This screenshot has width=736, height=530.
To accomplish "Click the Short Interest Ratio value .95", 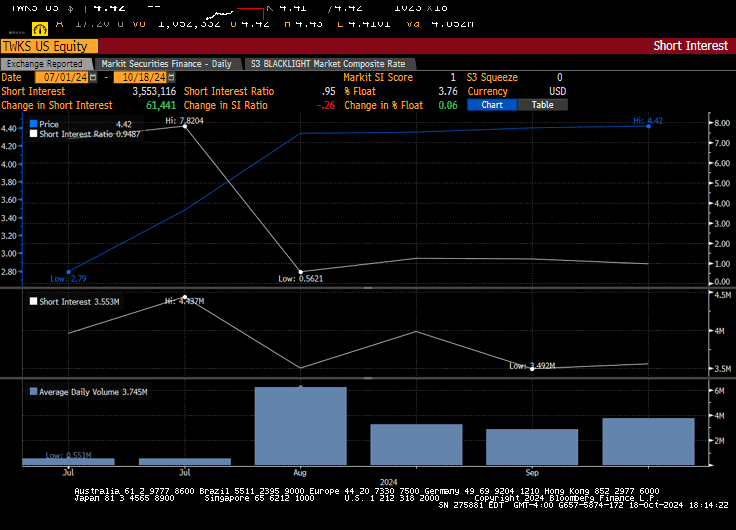I will [329, 91].
